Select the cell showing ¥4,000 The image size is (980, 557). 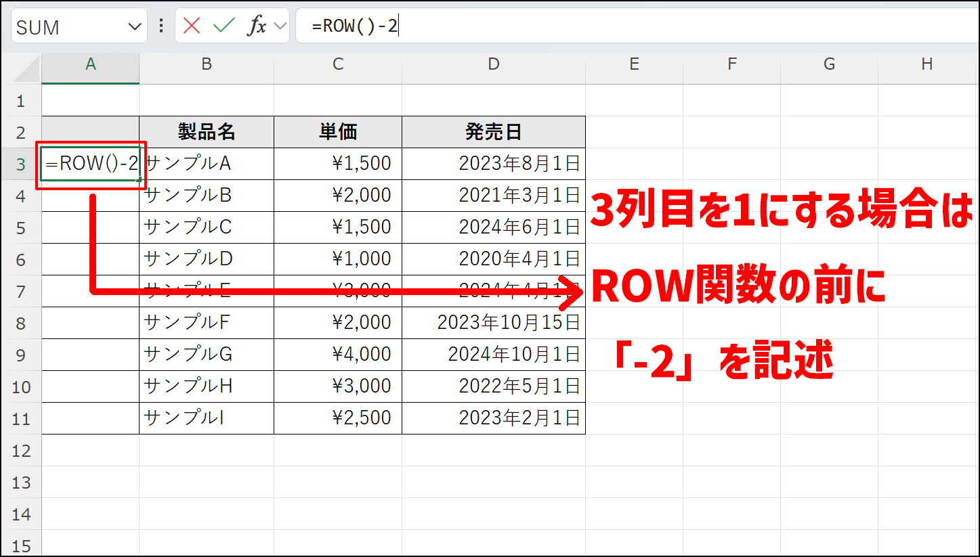click(x=337, y=355)
